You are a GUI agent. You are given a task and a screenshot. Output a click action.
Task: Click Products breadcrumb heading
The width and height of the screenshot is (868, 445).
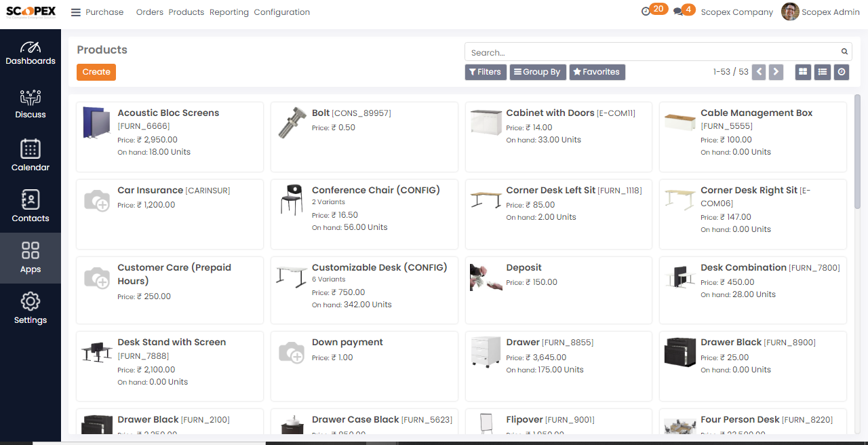click(x=102, y=50)
